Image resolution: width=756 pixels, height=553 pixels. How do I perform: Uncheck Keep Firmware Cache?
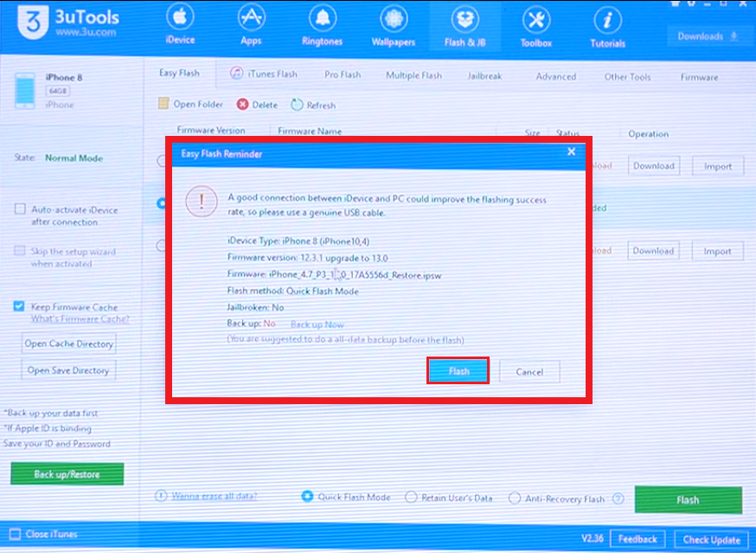pos(19,306)
